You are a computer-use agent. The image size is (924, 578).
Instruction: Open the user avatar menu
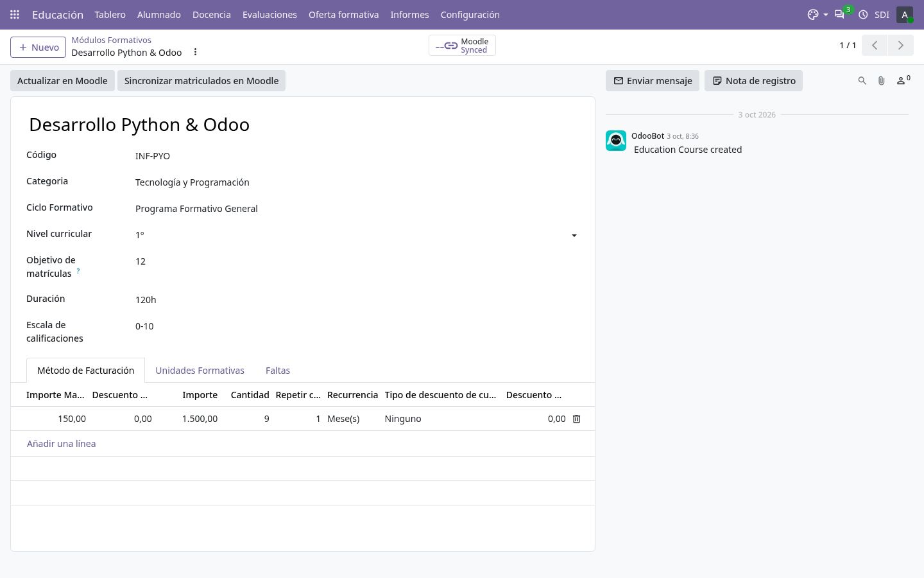point(905,14)
